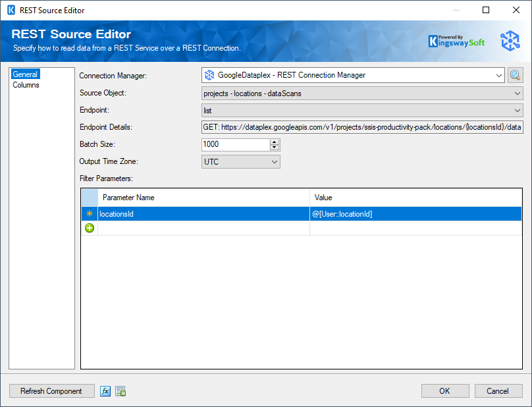Click the @[User::locationId] value cell
The image size is (532, 407).
(415, 214)
